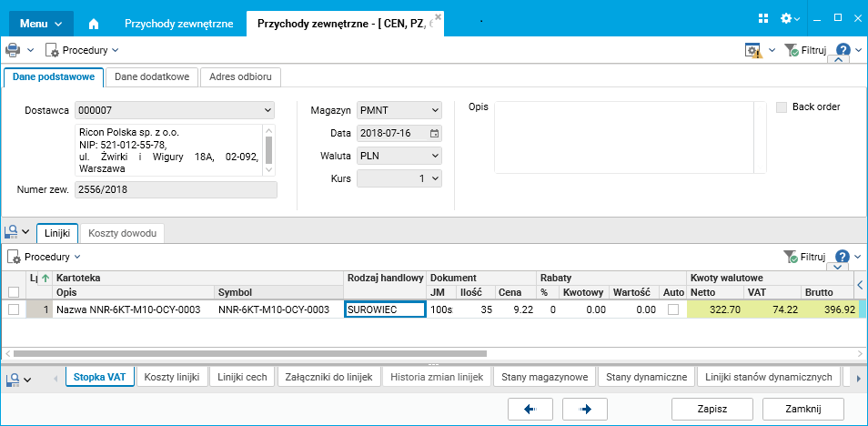Click the Zapisz button
This screenshot has height=426, width=868.
coord(712,410)
